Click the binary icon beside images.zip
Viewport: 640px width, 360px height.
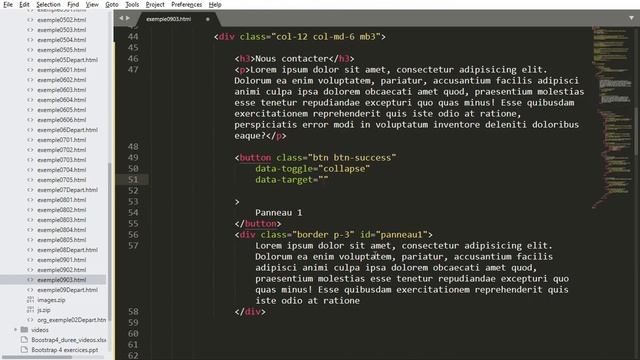coord(30,300)
